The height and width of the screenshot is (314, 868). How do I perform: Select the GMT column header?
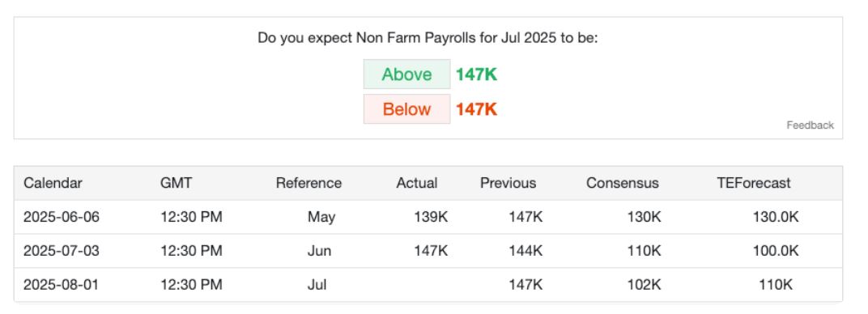coord(176,183)
